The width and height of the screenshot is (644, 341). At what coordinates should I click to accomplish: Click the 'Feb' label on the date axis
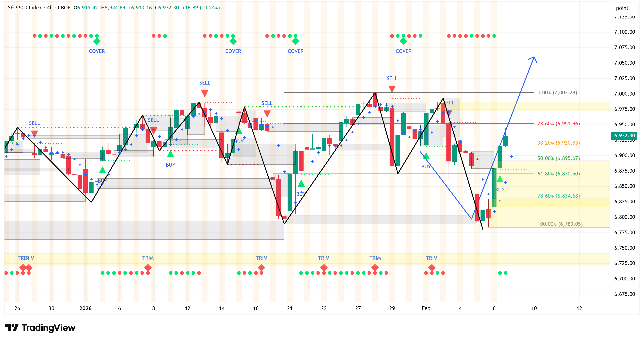tap(426, 308)
